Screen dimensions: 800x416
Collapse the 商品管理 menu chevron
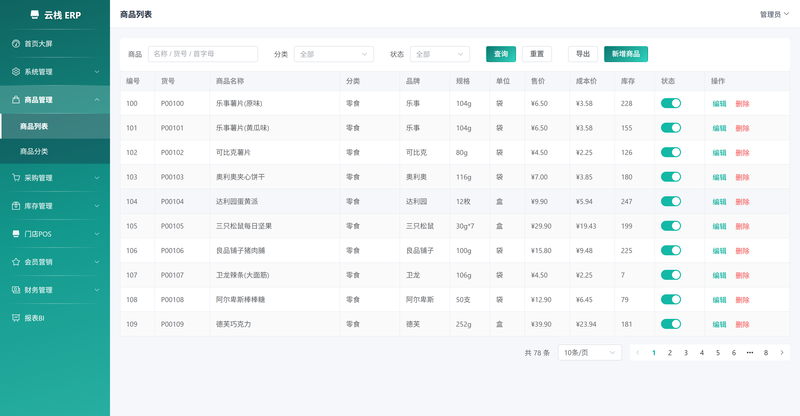pos(97,100)
